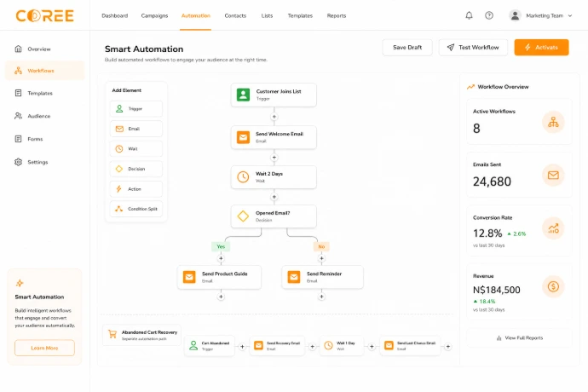Image resolution: width=588 pixels, height=392 pixels.
Task: Select the Abandoned Cart Recovery card
Action: pos(141,335)
